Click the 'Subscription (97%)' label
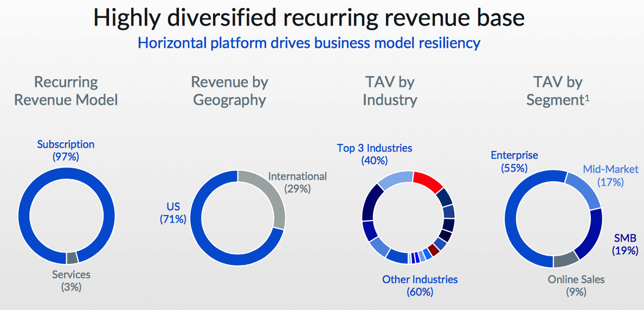 click(x=66, y=150)
